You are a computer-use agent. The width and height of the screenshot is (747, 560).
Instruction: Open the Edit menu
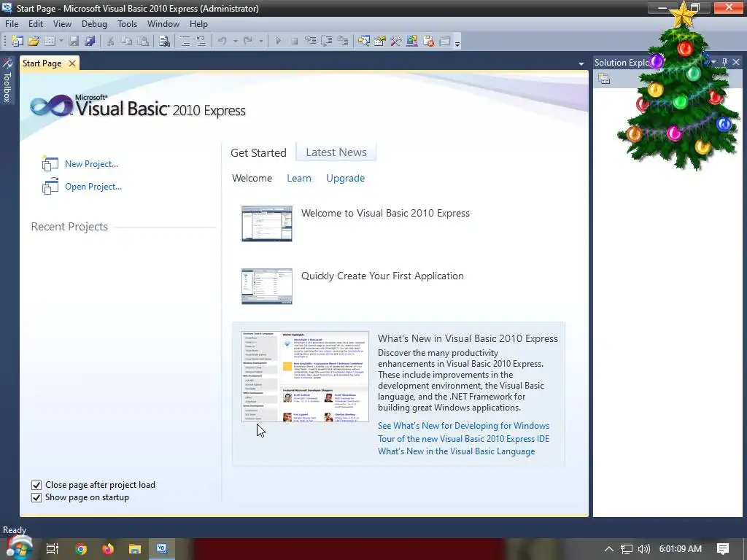point(36,24)
